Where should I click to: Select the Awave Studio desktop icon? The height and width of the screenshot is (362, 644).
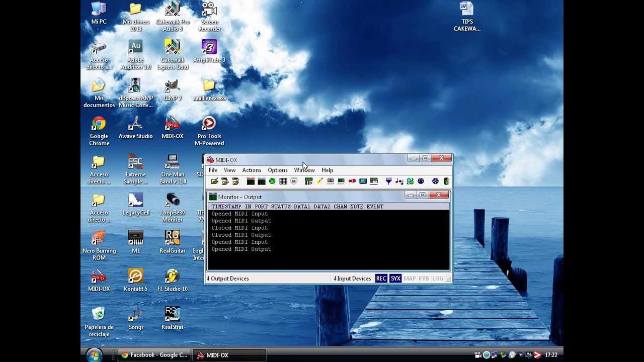point(135,128)
